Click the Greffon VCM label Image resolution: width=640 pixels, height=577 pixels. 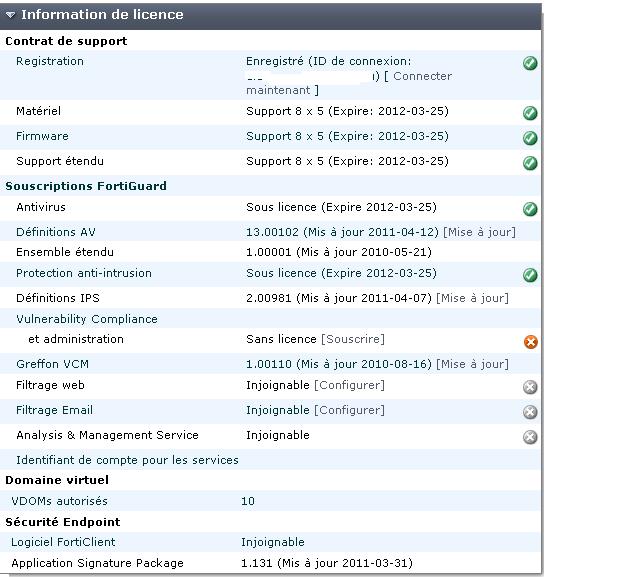click(52, 364)
